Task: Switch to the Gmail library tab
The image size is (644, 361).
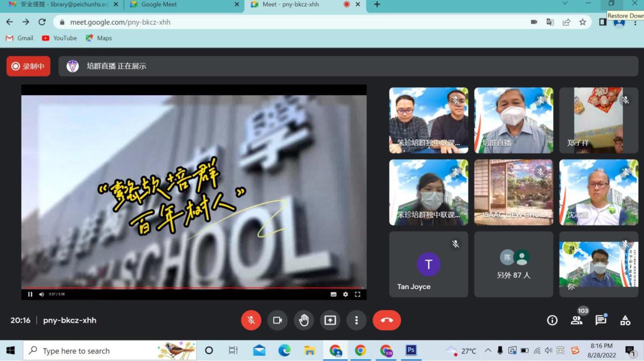Action: click(62, 5)
